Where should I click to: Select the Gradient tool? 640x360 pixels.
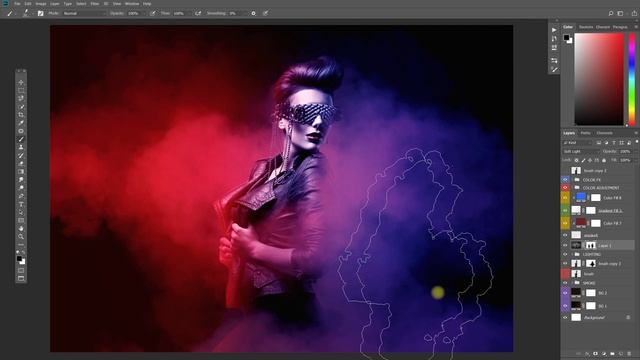click(x=21, y=172)
